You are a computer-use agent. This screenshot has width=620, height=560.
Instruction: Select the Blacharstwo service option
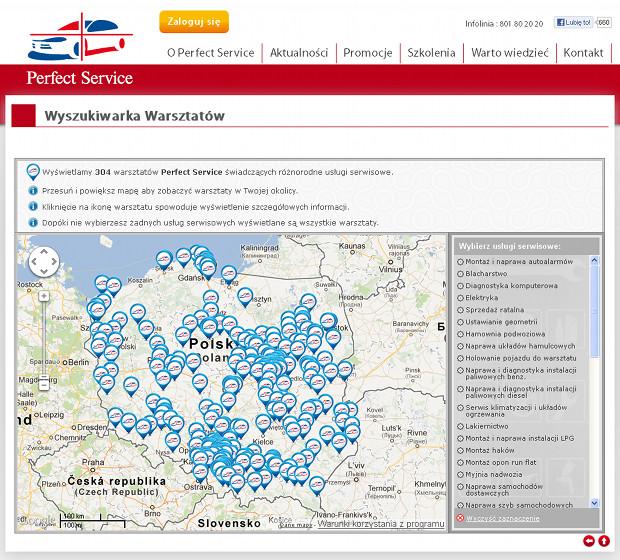[482, 274]
